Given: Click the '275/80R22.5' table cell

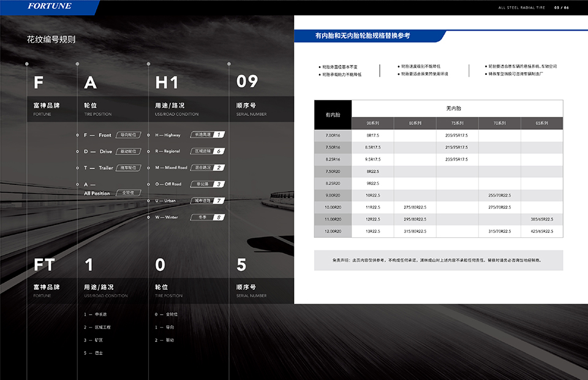Looking at the screenshot, I should pyautogui.click(x=415, y=207).
